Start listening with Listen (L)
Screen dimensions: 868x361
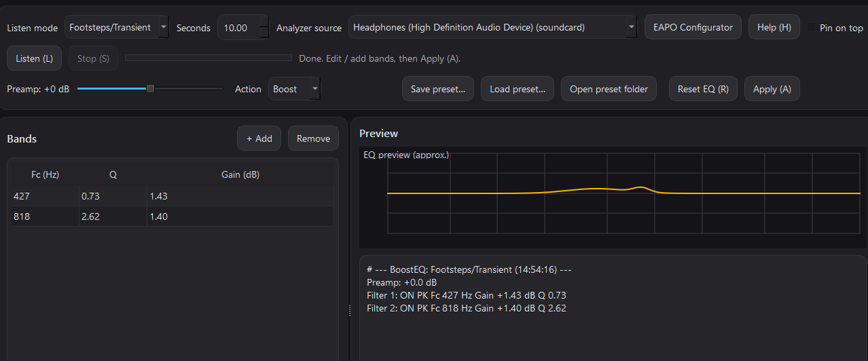point(34,58)
